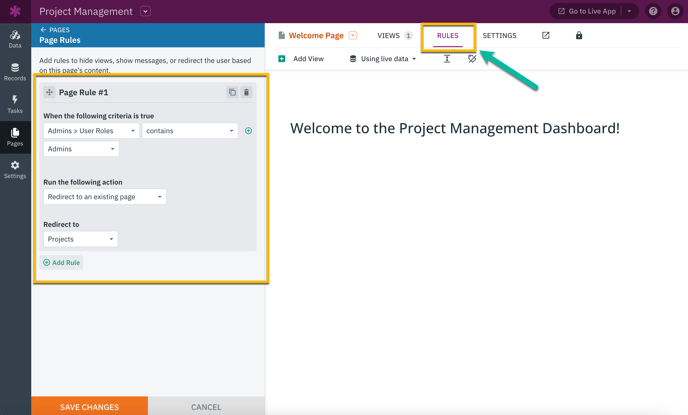Click the move handle of Page Rule #1
This screenshot has height=415, width=688.
tap(49, 92)
